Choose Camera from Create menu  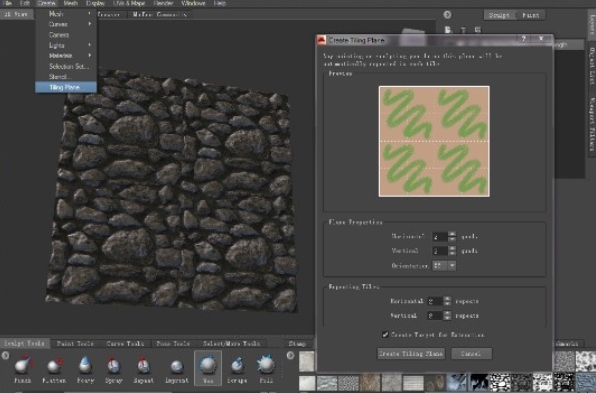[x=66, y=35]
